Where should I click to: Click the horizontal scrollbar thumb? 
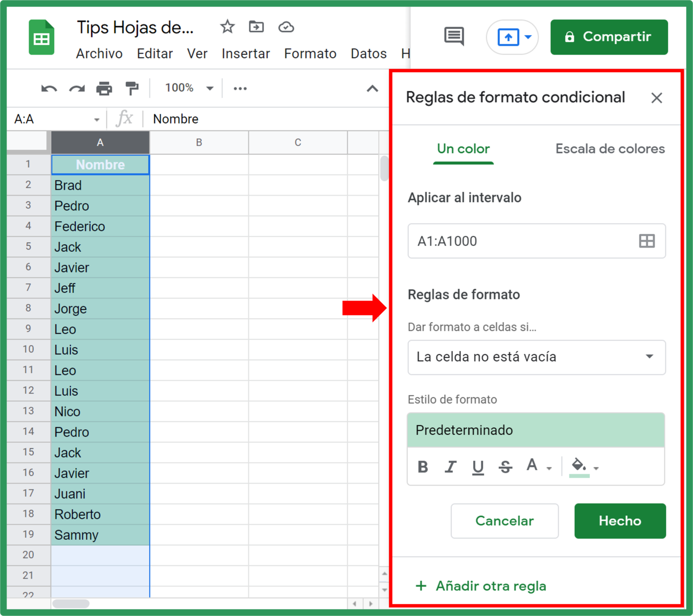tap(71, 603)
